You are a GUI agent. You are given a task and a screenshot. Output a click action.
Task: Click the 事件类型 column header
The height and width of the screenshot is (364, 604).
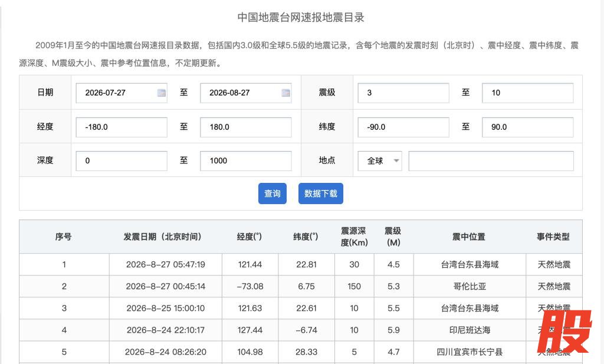[553, 237]
